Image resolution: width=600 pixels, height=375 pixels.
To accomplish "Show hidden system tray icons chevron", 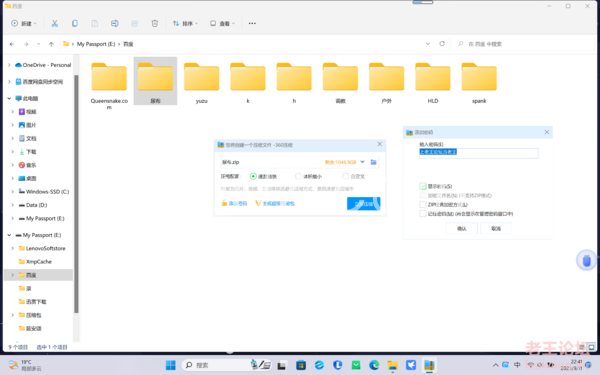I will click(x=496, y=365).
